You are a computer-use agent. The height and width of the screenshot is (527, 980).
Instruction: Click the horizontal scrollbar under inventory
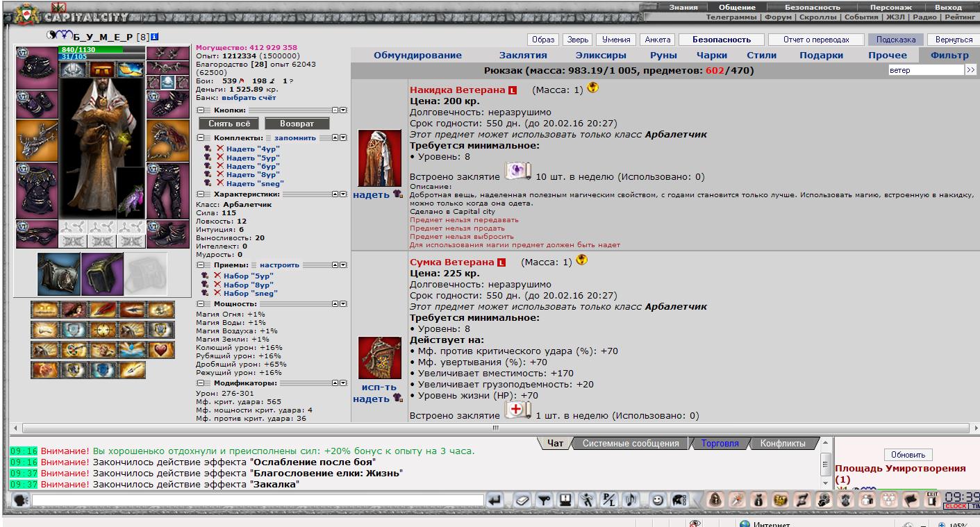(495, 428)
